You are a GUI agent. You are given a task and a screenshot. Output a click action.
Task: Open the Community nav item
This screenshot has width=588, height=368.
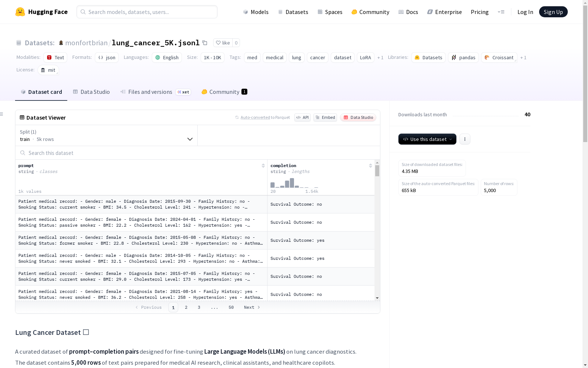pyautogui.click(x=370, y=12)
